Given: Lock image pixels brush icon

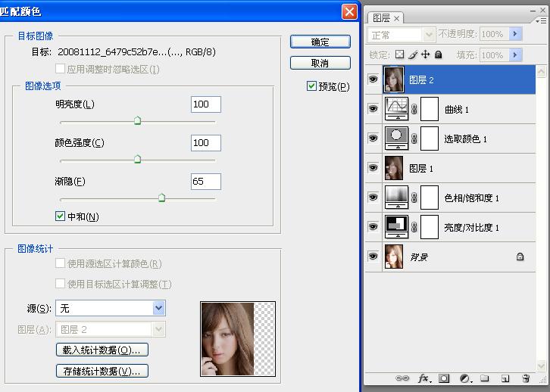Looking at the screenshot, I should [413, 54].
